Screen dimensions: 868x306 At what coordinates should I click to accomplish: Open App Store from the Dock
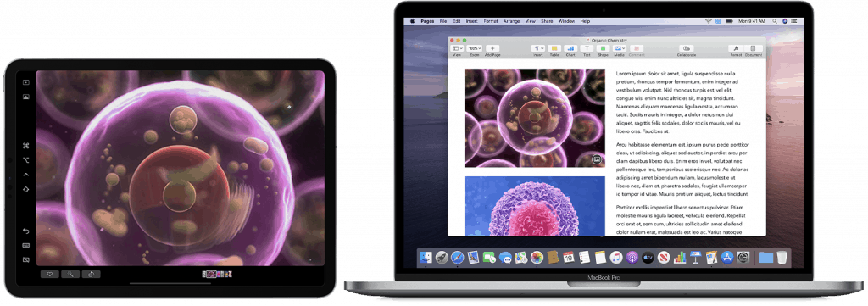(x=727, y=258)
